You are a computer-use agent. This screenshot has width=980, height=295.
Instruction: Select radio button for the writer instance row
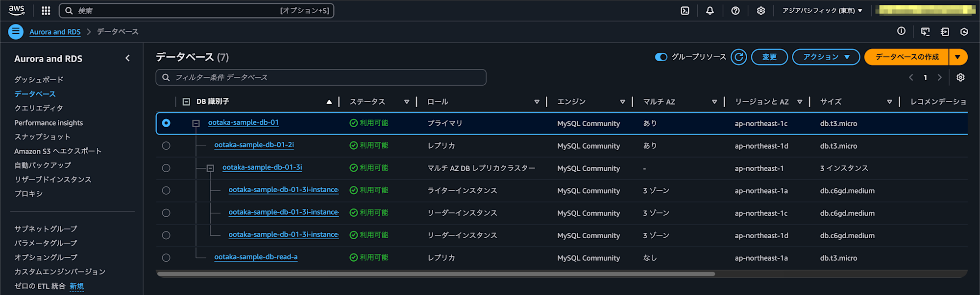[166, 191]
